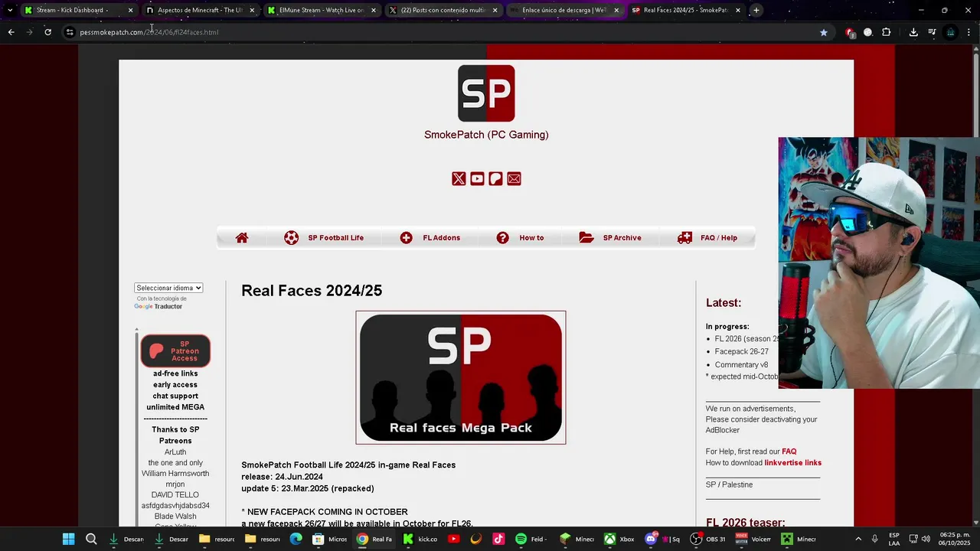The image size is (980, 551).
Task: Open SP Football Life menu item
Action: [324, 238]
